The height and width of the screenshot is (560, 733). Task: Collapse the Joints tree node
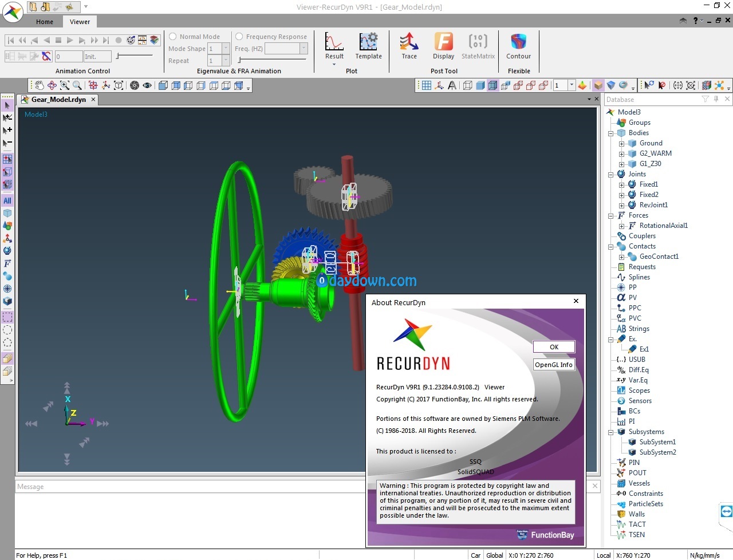(611, 174)
